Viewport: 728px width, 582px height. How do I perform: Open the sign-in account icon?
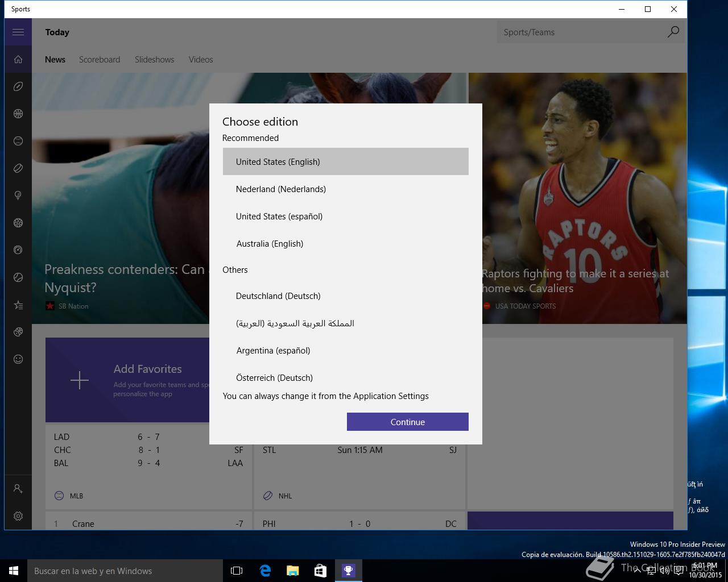point(18,488)
